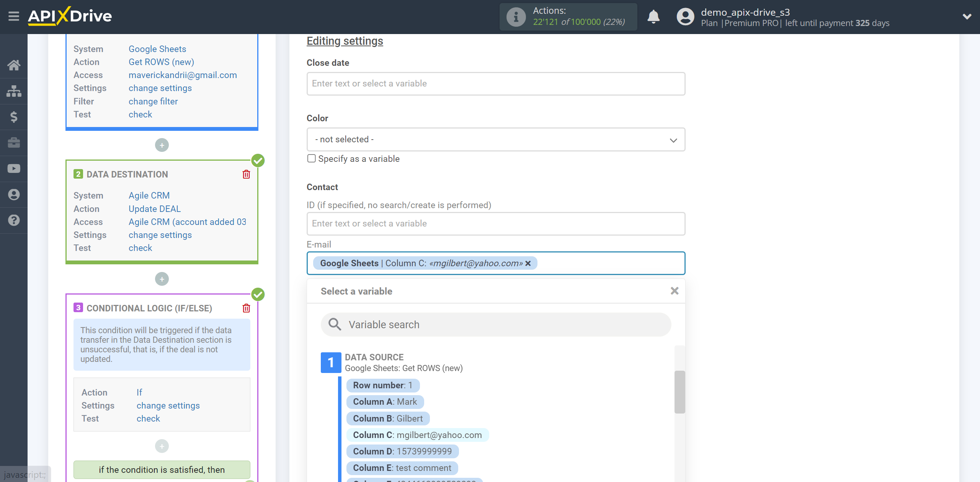Click the Close date input field
This screenshot has width=980, height=482.
(x=496, y=84)
